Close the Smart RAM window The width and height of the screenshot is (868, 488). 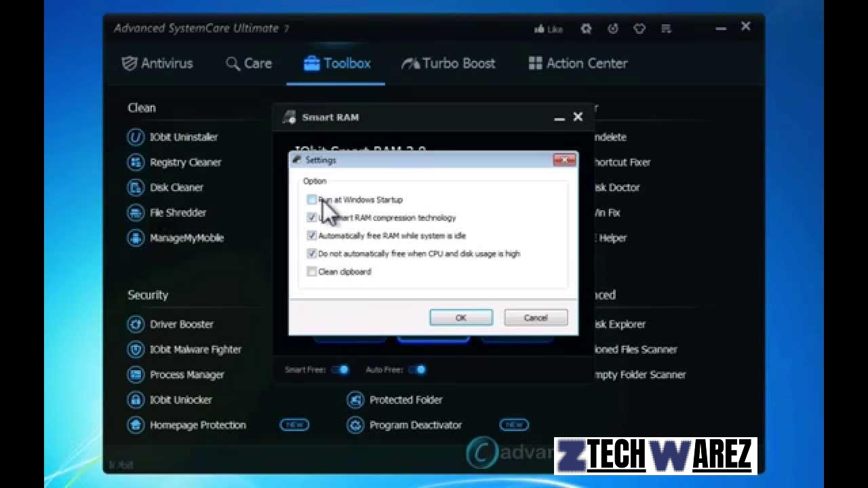pos(578,117)
